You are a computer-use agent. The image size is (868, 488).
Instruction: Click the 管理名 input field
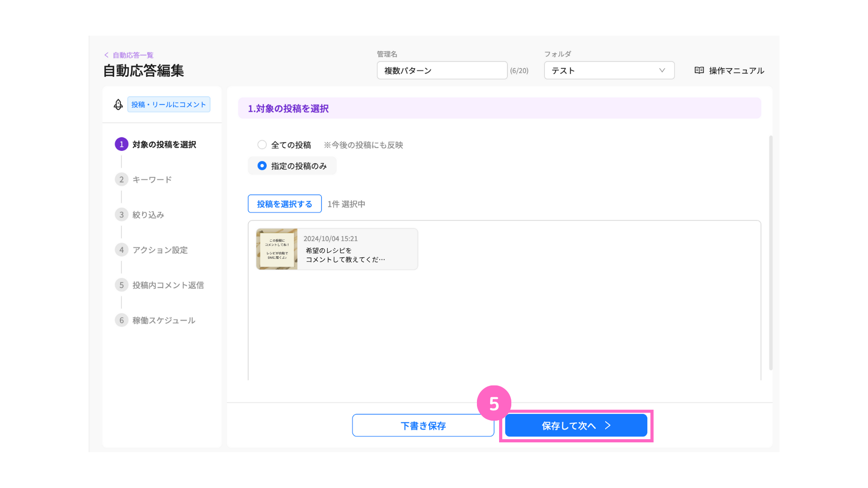coord(442,70)
